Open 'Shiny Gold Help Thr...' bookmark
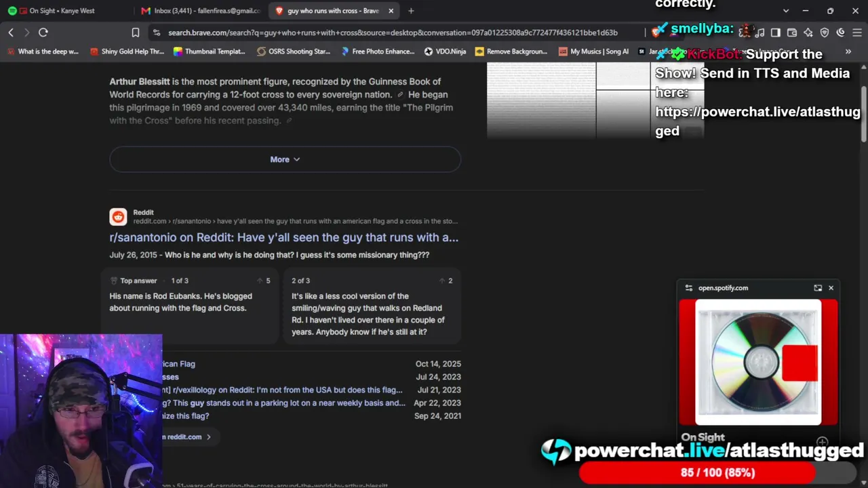Viewport: 868px width, 488px height. click(127, 52)
